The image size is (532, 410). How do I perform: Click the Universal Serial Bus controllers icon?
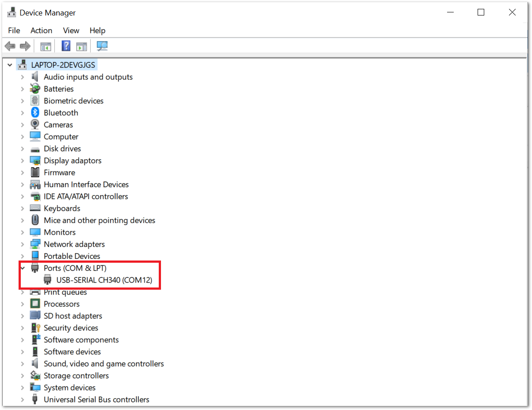click(x=35, y=399)
